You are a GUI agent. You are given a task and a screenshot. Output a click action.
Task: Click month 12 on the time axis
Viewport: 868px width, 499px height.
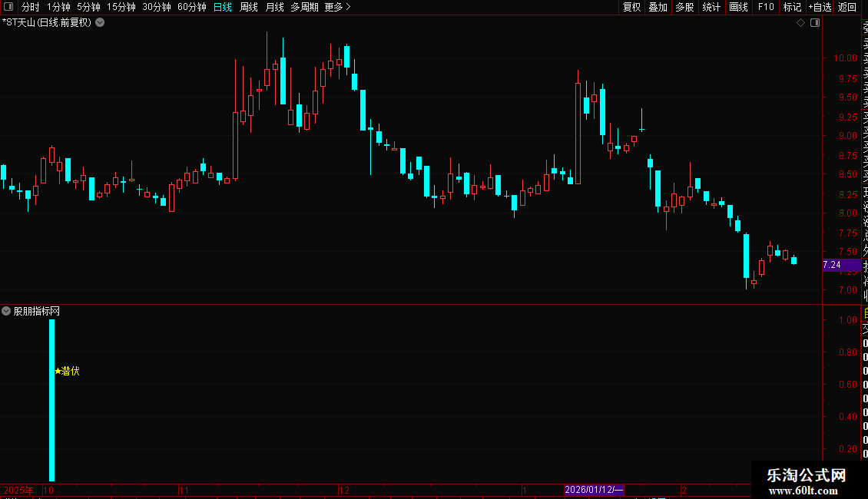tap(344, 490)
